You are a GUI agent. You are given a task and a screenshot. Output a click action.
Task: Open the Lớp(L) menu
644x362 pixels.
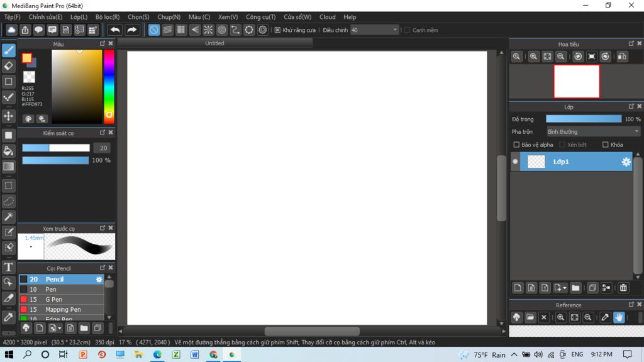(79, 17)
